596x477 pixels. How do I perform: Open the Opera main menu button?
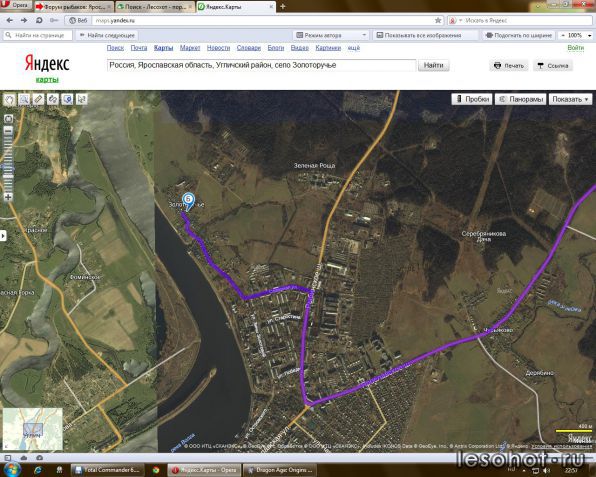tap(15, 5)
